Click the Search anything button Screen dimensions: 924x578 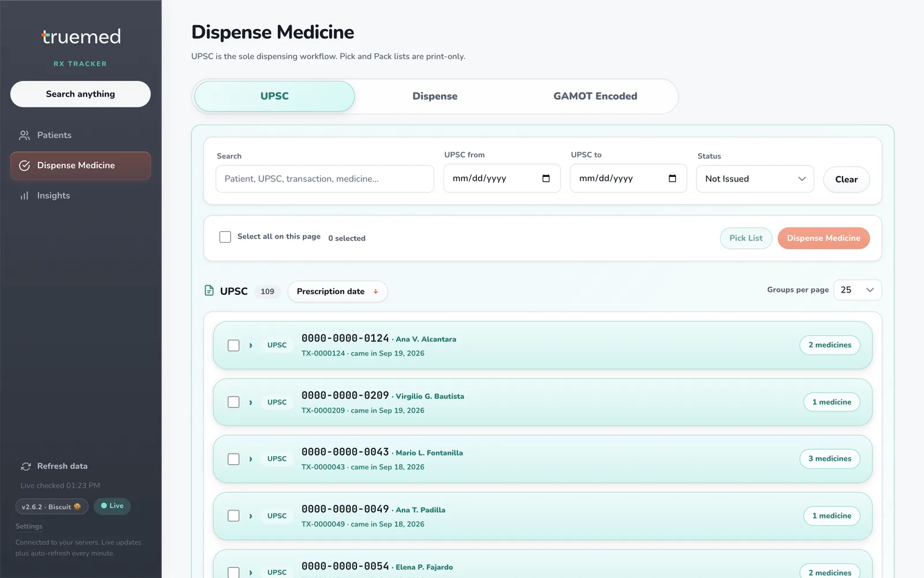click(80, 94)
